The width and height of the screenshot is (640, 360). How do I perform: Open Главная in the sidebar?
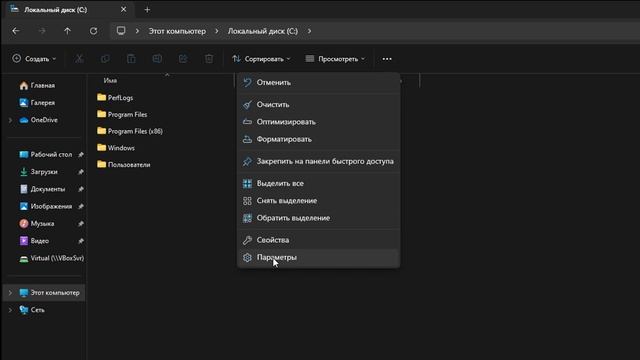(37, 85)
